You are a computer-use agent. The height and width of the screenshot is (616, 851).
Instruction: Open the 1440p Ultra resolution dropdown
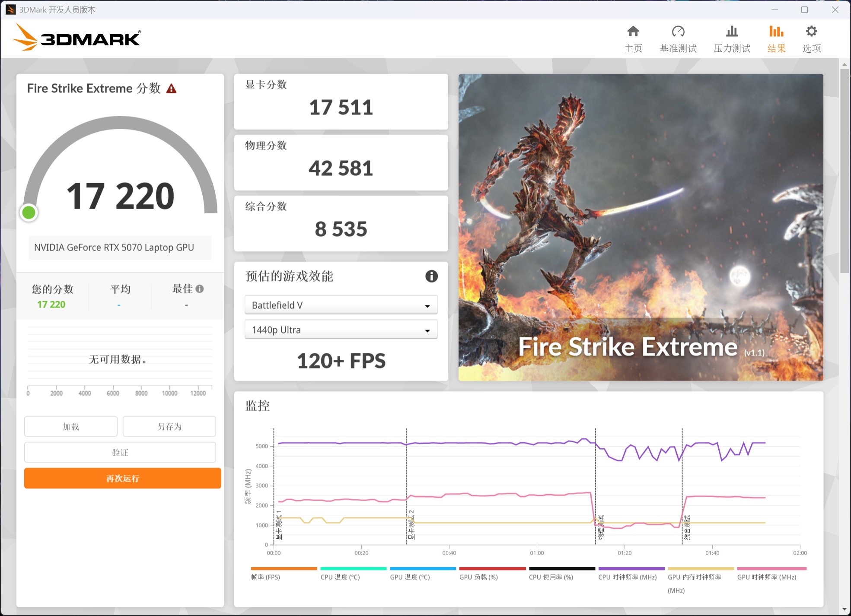(341, 330)
